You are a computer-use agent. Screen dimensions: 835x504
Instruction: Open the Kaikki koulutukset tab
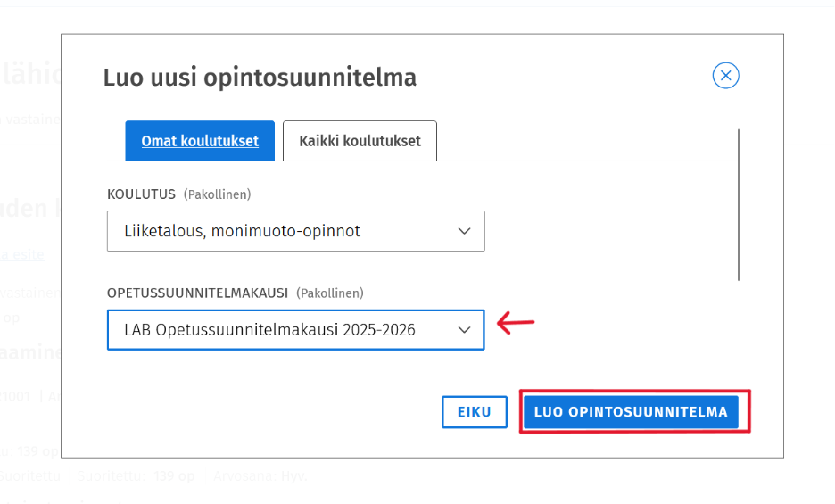tap(360, 141)
